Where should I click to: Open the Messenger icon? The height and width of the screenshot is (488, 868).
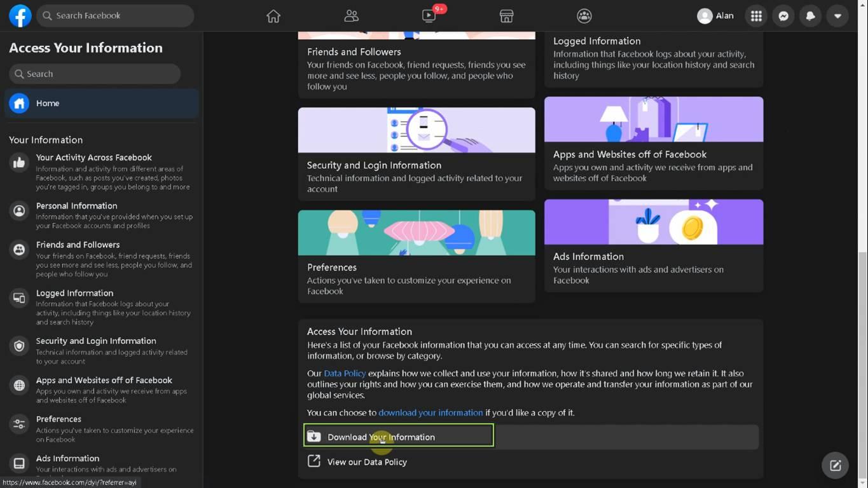pos(783,16)
